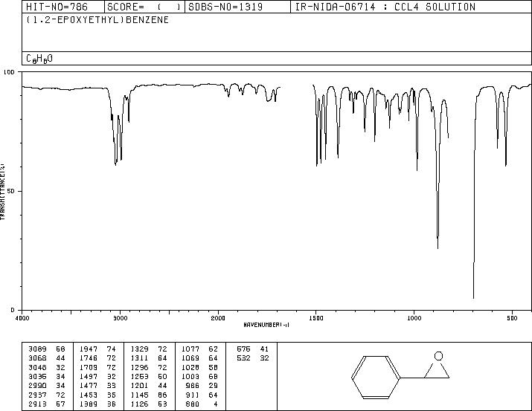Select peak table entry 1389
The image size is (532, 411).
(x=89, y=404)
